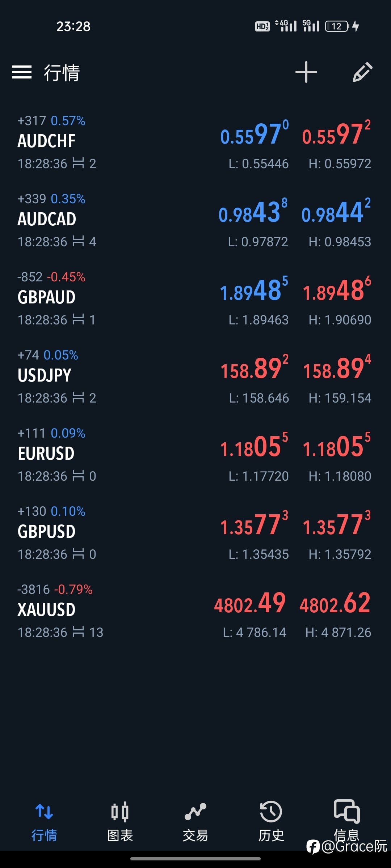Tap the 行情 page title
This screenshot has width=391, height=868.
62,73
